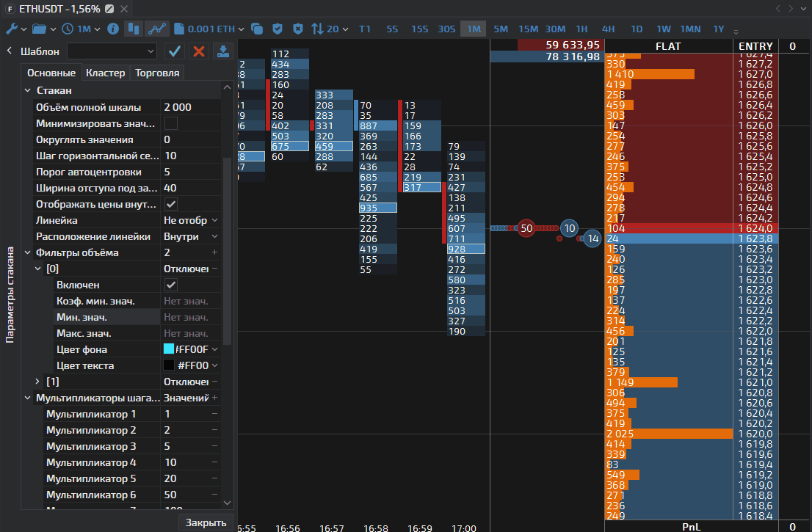This screenshot has height=532, width=812.
Task: Click the shield with checkmark icon
Action: coord(278,29)
